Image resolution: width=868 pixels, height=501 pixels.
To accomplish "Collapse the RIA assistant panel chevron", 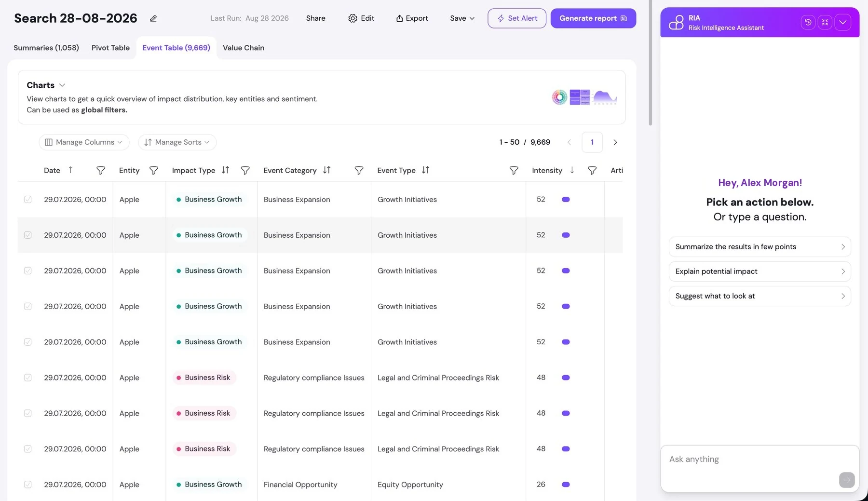I will pos(843,22).
